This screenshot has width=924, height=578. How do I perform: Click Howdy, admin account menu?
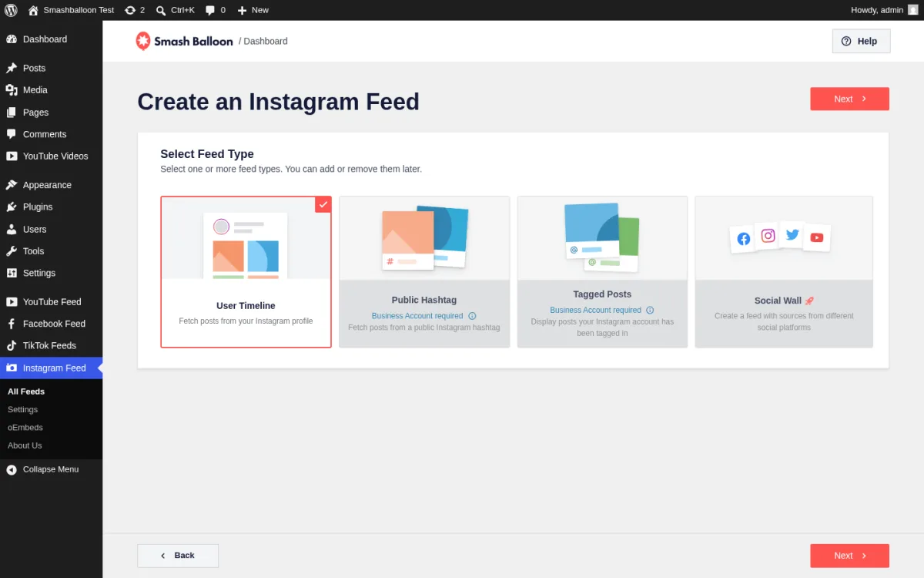click(x=885, y=10)
